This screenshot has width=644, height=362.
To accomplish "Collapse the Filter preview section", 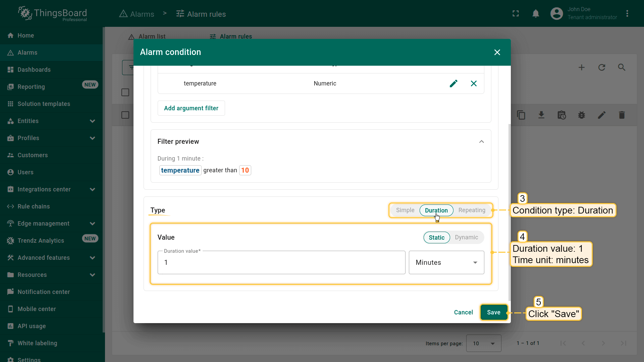I will 481,141.
